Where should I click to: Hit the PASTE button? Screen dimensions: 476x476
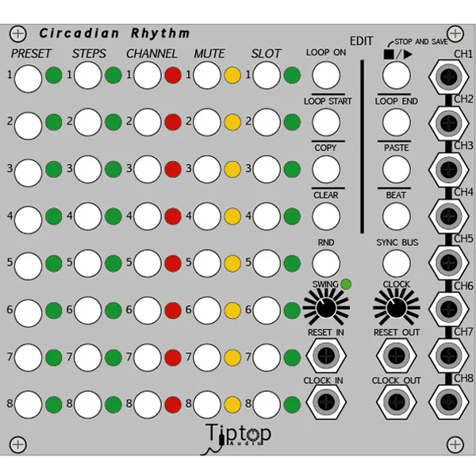396,170
